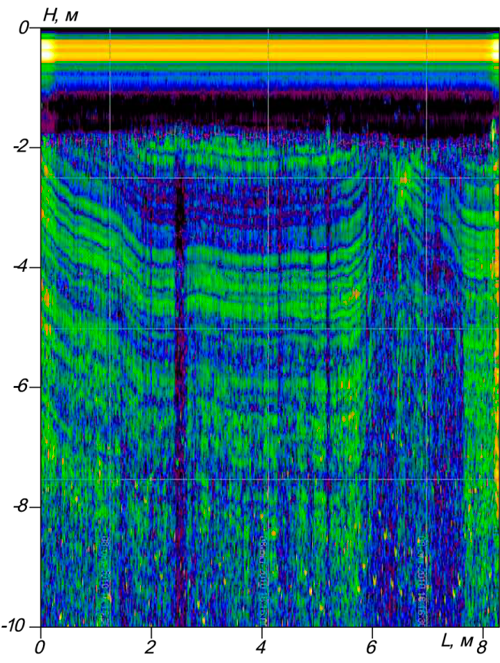The image size is (500, 663).
Task: Select the -2 depth tick label
Action: [x=20, y=147]
